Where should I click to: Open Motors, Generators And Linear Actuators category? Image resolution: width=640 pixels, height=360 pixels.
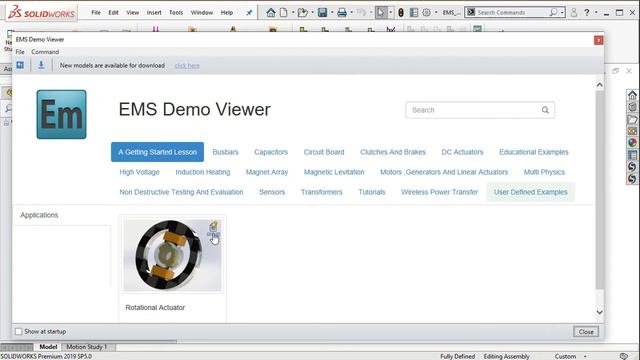click(444, 172)
